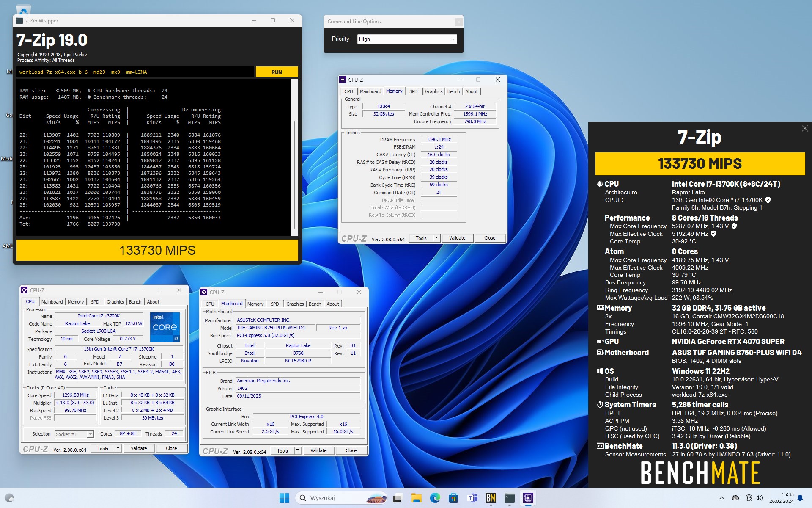Click Validate in Memory CPU-Z window
The height and width of the screenshot is (508, 812).
click(x=457, y=238)
